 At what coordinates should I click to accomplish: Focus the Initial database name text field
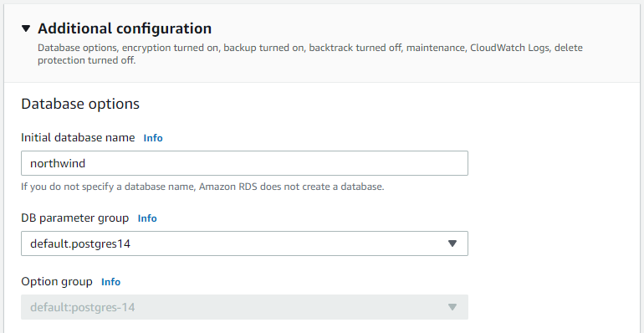click(244, 163)
